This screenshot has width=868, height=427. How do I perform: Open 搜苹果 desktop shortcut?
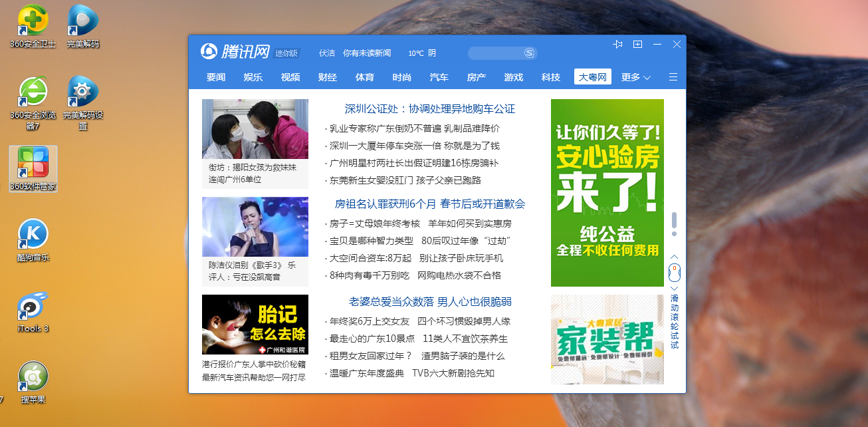(x=33, y=382)
